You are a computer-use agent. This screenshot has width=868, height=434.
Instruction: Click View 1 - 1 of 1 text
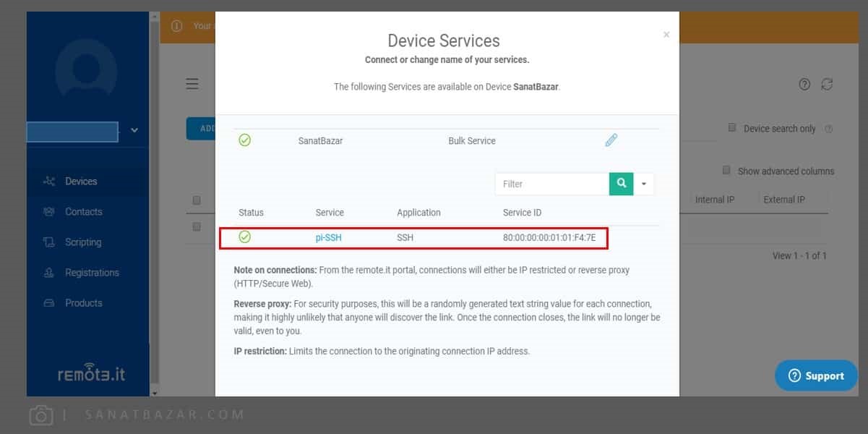pyautogui.click(x=799, y=255)
